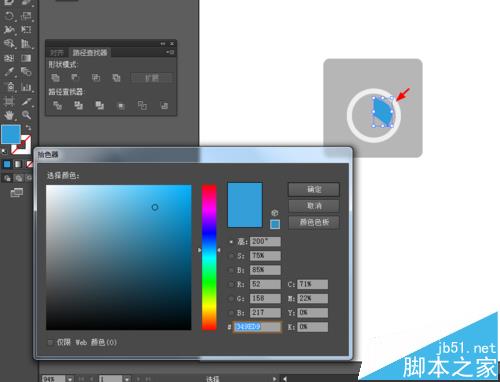Switch to the 路径查找器 tab

(x=90, y=53)
